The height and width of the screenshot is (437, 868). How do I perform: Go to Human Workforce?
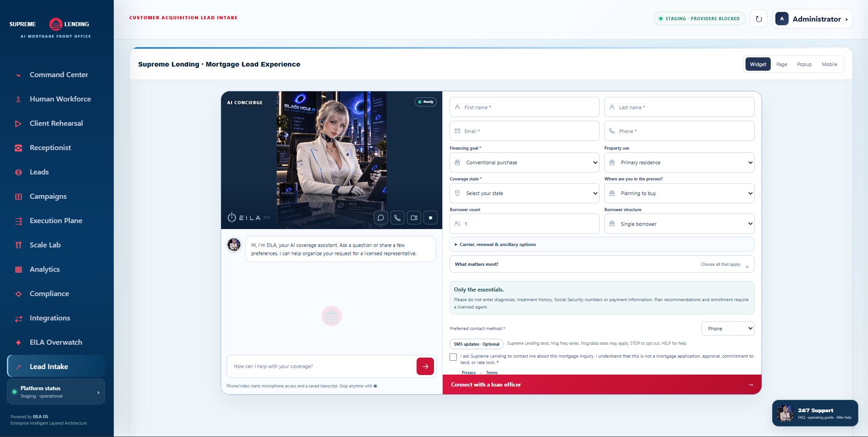(56, 99)
